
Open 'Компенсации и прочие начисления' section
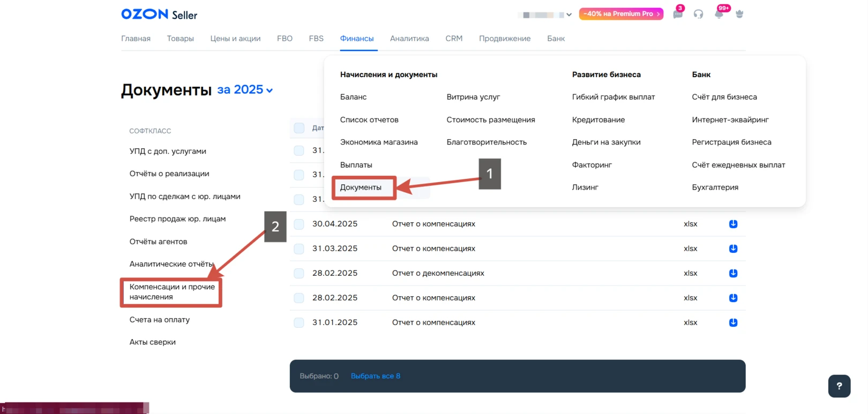171,292
